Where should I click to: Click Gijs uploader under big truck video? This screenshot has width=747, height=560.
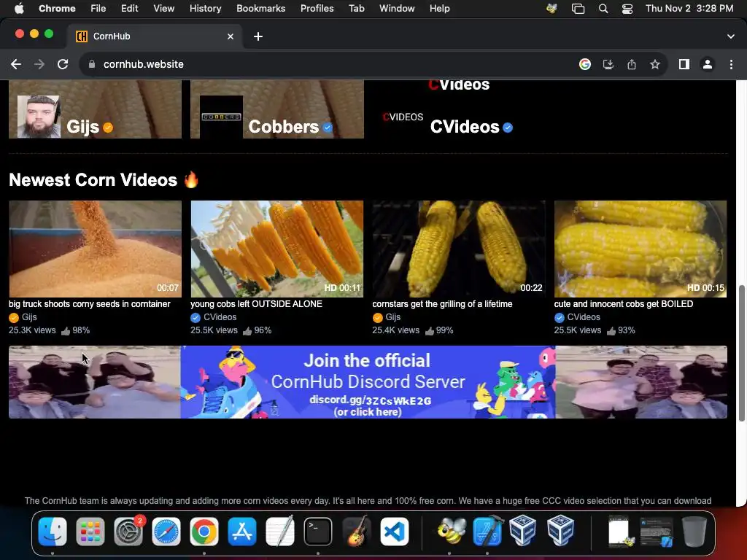(29, 317)
